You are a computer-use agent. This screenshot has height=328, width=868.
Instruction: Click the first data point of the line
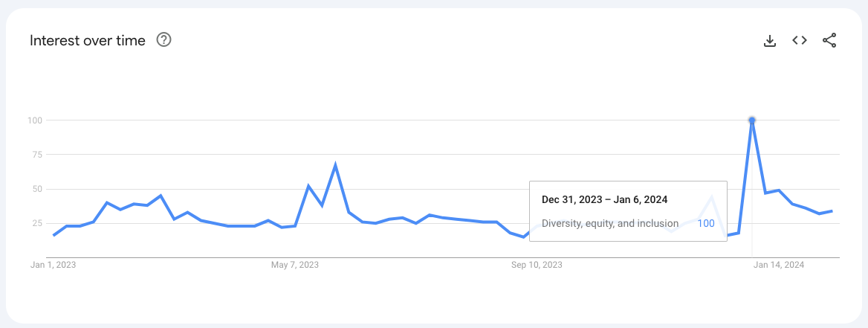[x=54, y=235]
